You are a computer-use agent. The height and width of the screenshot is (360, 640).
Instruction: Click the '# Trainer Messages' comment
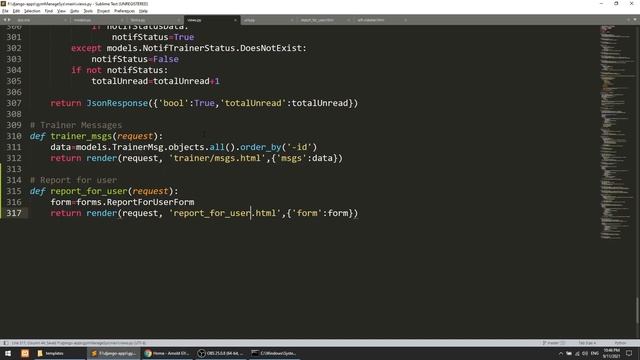[x=76, y=125]
